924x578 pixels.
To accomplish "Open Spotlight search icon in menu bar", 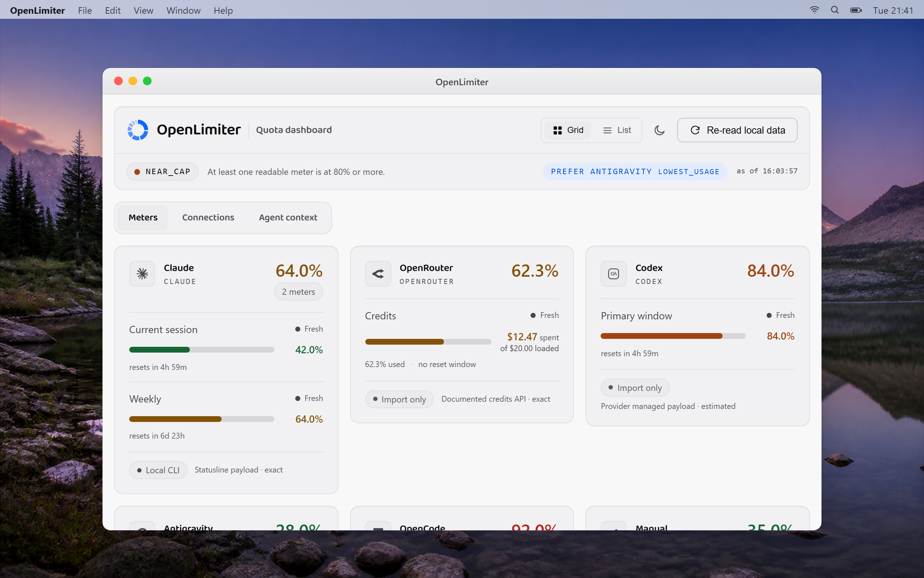I will [834, 10].
